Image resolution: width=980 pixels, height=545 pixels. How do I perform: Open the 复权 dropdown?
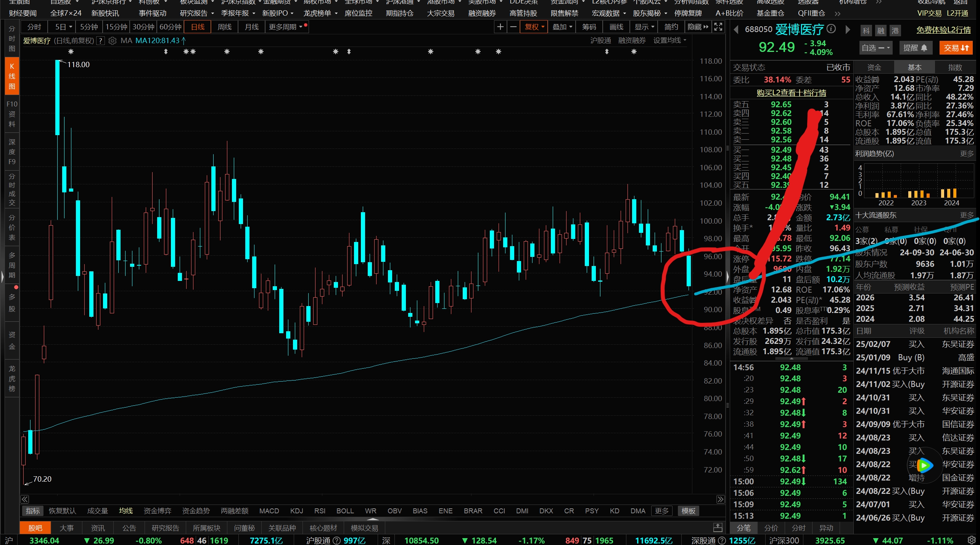coord(534,27)
